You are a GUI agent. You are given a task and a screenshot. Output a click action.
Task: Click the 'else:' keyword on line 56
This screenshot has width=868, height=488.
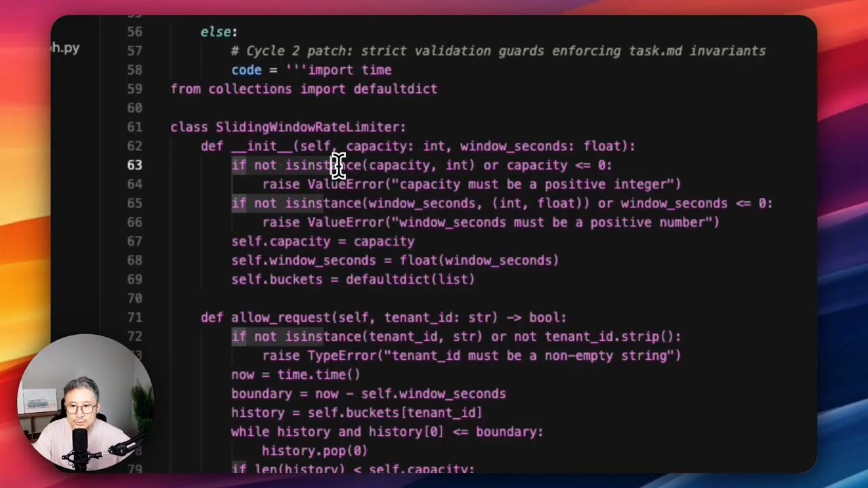click(x=219, y=32)
